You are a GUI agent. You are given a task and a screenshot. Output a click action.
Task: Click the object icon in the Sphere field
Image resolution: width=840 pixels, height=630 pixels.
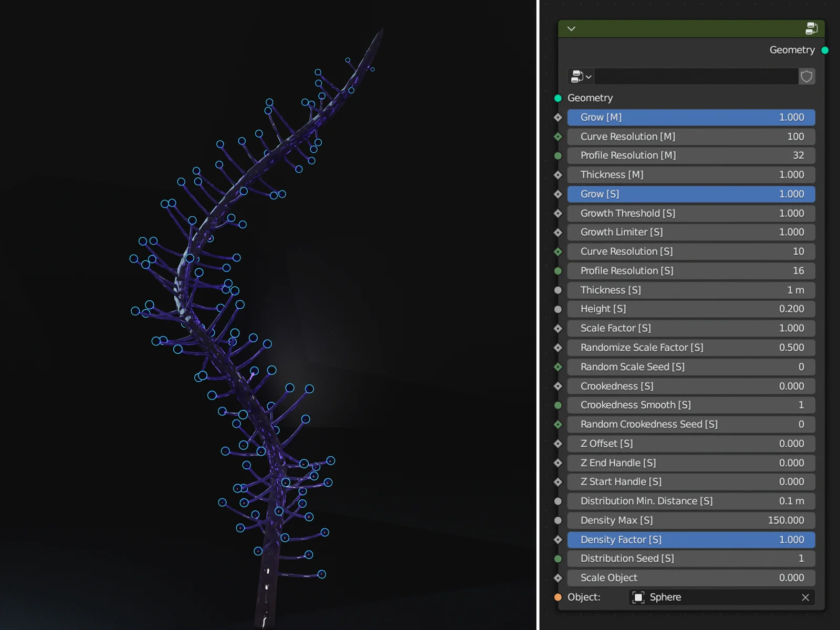(x=638, y=597)
